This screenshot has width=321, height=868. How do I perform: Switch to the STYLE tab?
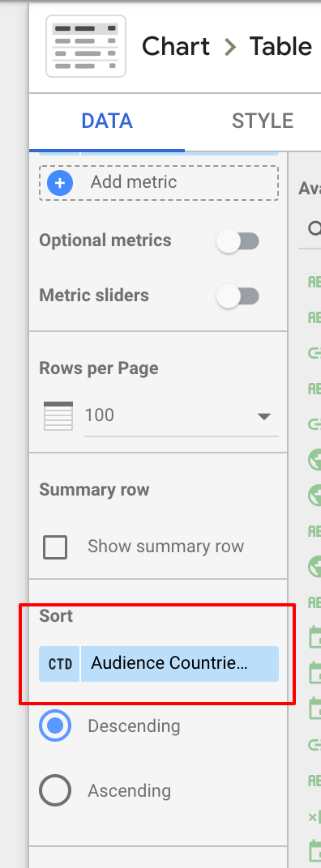click(x=263, y=121)
